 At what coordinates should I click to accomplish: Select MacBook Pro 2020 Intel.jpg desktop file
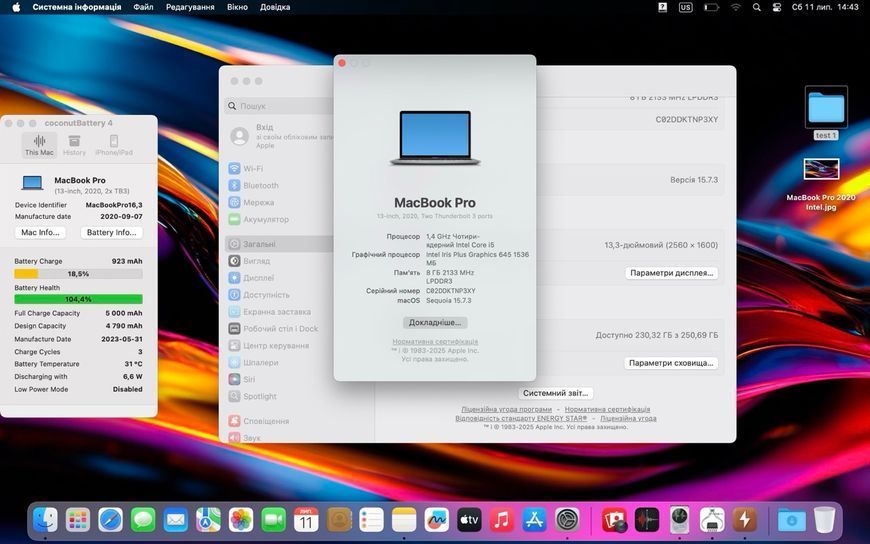coord(821,184)
